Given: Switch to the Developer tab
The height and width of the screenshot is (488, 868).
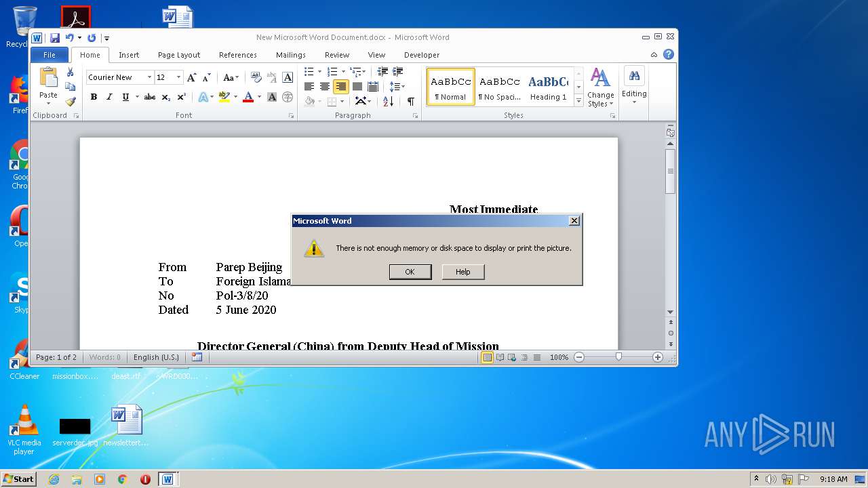Looking at the screenshot, I should pos(422,55).
